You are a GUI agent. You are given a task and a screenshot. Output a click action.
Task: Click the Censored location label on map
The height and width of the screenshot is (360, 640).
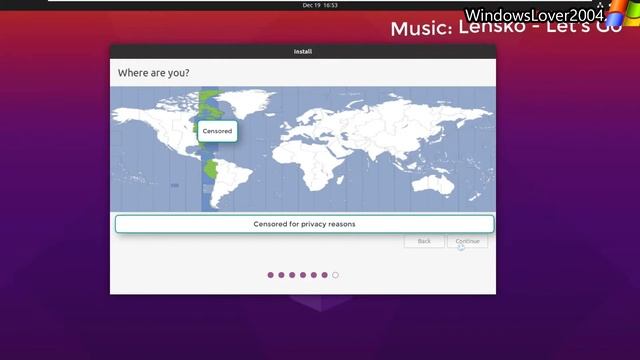click(217, 131)
